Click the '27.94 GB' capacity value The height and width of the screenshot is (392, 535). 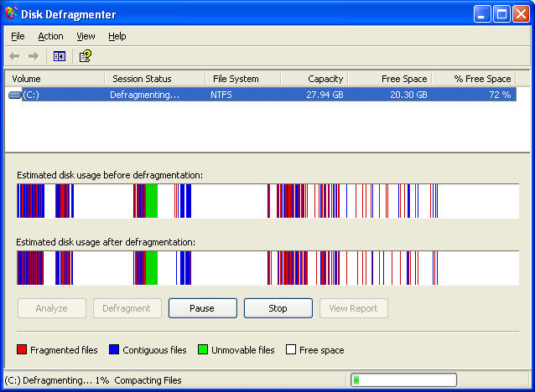click(325, 95)
